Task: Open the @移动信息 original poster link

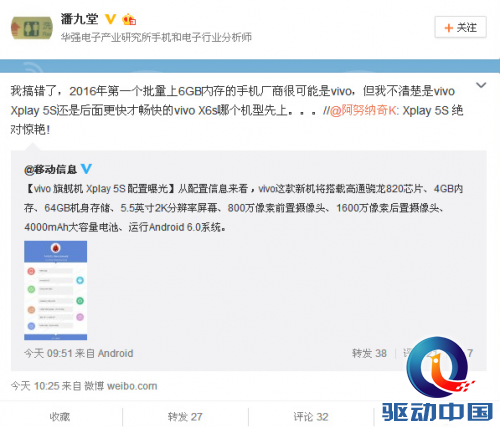Action: [x=50, y=169]
